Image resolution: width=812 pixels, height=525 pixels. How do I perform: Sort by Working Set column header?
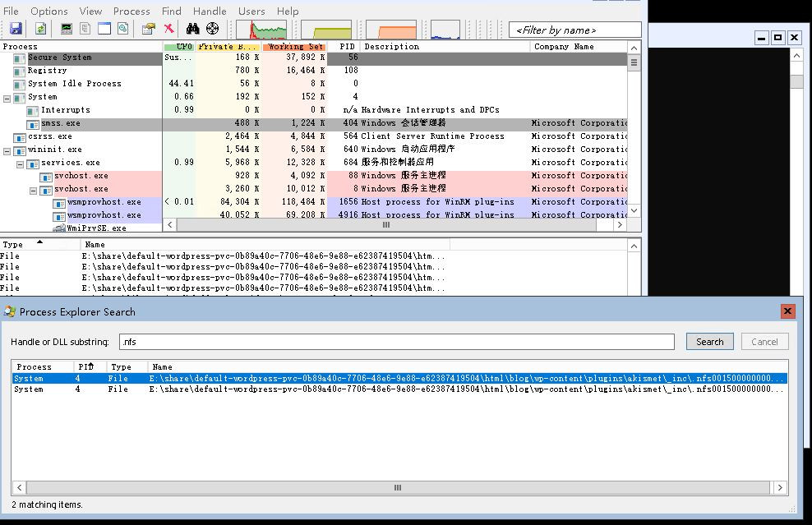tap(294, 47)
